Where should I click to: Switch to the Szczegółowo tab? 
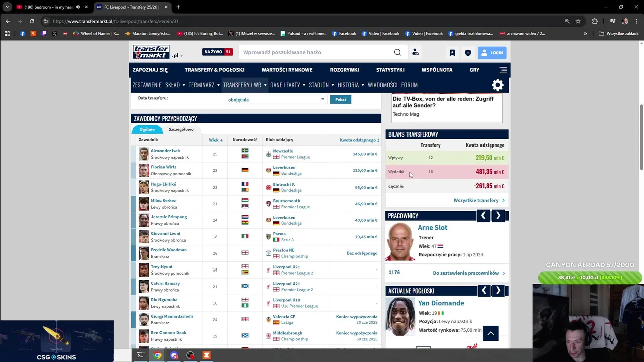[x=181, y=129]
